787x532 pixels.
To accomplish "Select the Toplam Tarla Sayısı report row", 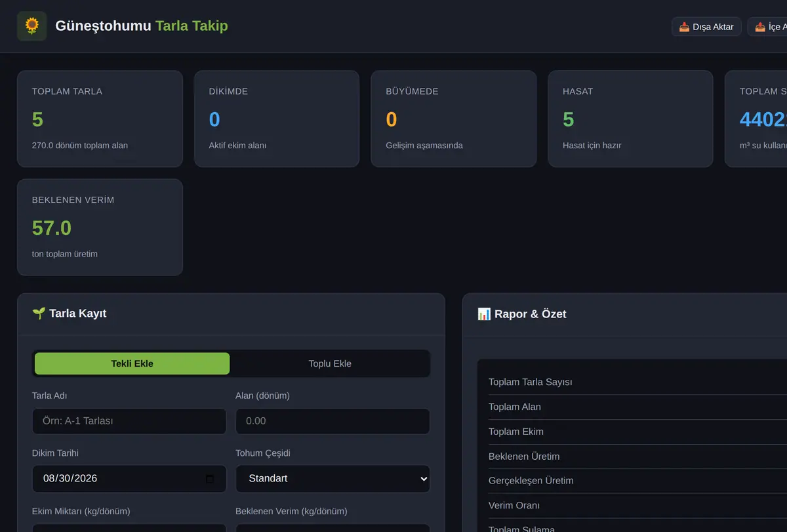I will tap(637, 382).
